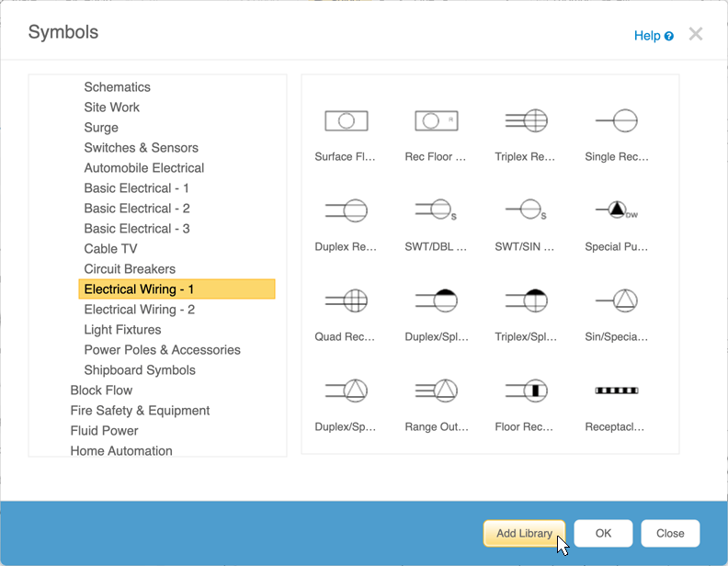Screen dimensions: 728x566
Task: Select the Special Purpose outlet symbol
Action: tap(616, 210)
